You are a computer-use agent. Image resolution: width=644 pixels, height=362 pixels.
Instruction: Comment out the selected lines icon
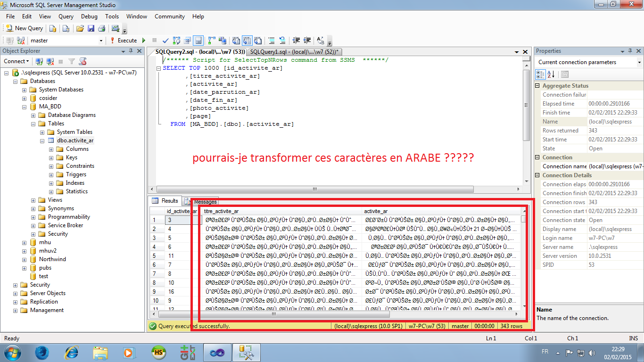[x=272, y=41]
